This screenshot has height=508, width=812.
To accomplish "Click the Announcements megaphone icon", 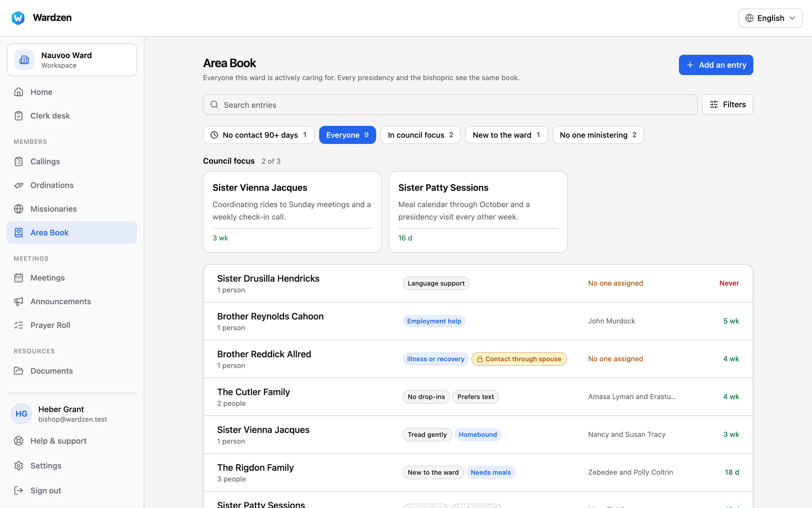I will point(18,301).
